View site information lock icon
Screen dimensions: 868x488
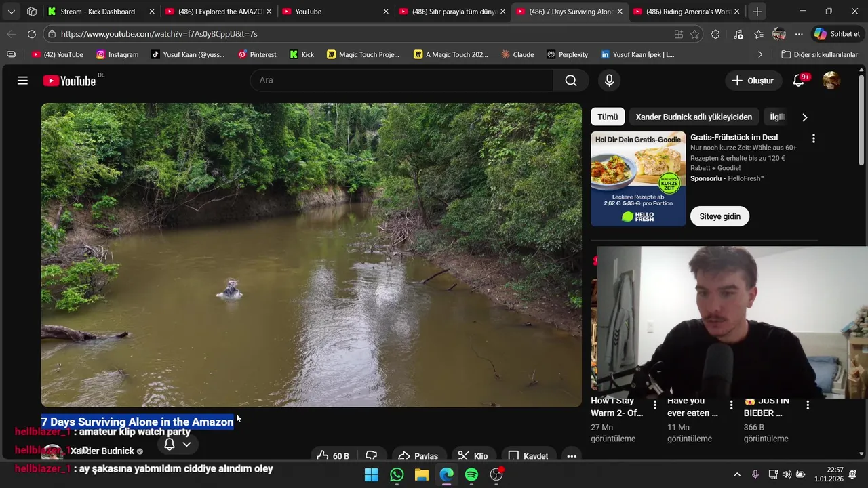click(52, 34)
